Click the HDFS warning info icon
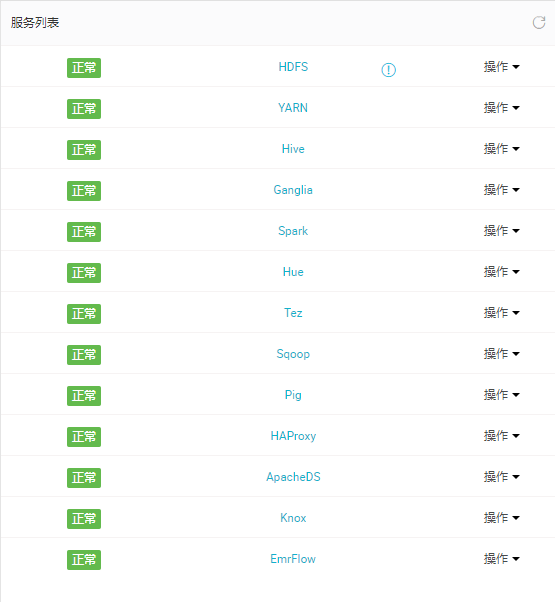The image size is (555, 602). point(388,70)
